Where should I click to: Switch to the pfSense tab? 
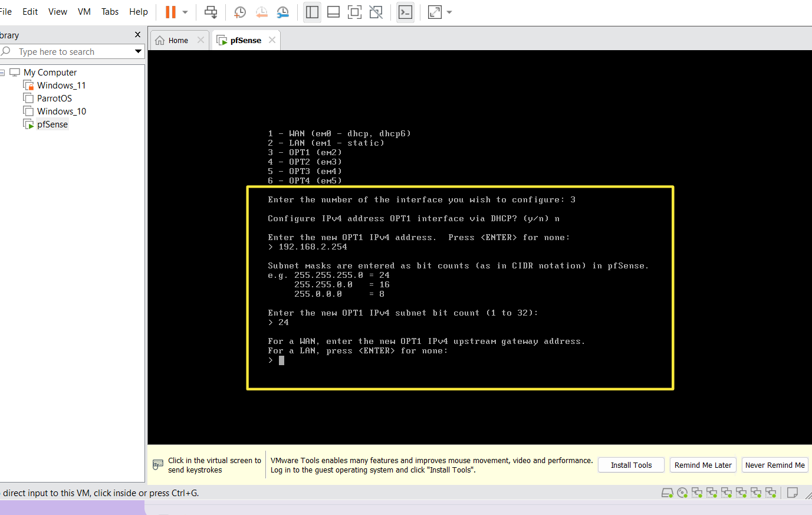245,41
